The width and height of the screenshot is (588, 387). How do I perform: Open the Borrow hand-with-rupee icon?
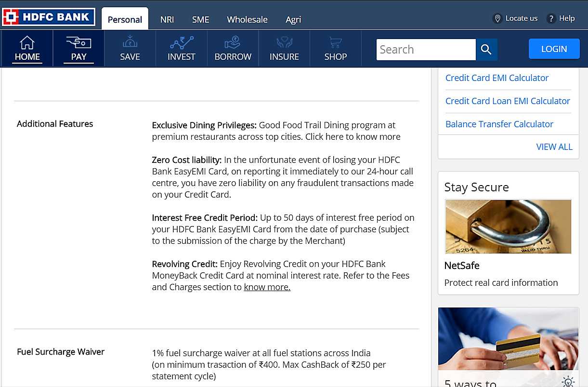coord(233,42)
